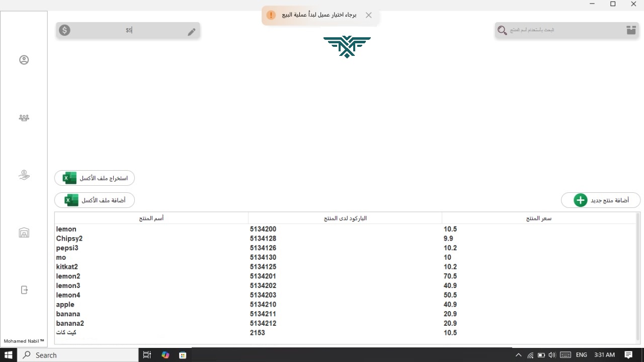
Task: Click barcode 5134128
Action: coord(263,239)
